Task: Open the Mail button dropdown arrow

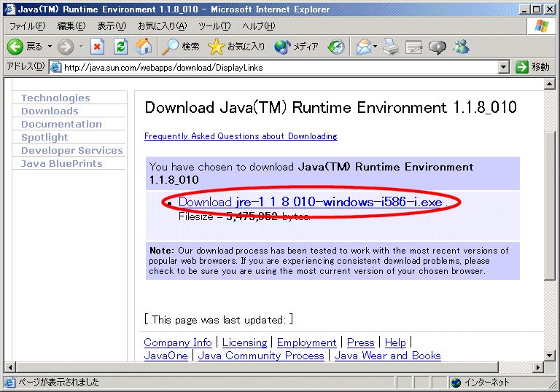Action: pyautogui.click(x=375, y=47)
